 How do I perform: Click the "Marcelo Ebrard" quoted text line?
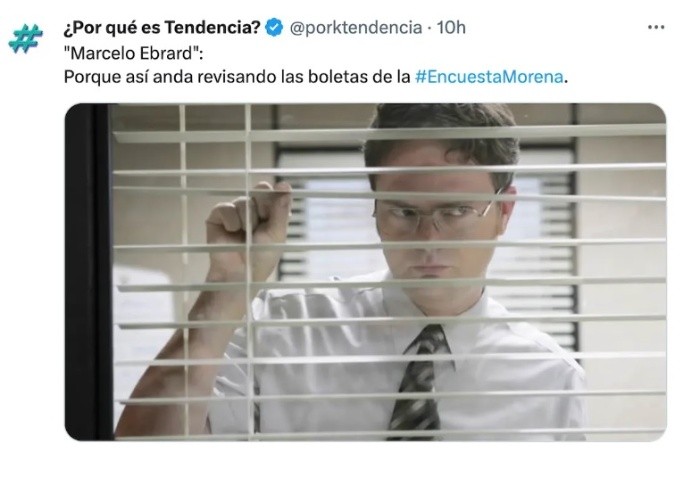133,54
